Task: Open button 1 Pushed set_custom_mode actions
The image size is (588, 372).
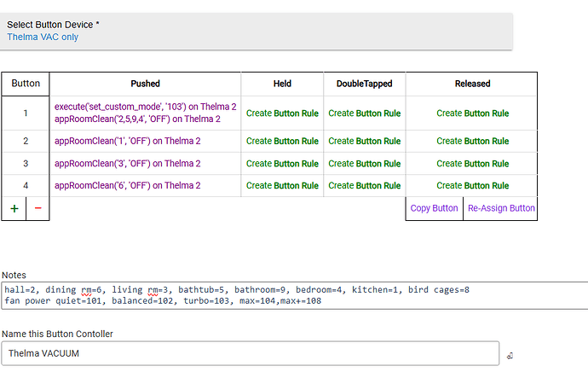Action: click(145, 113)
